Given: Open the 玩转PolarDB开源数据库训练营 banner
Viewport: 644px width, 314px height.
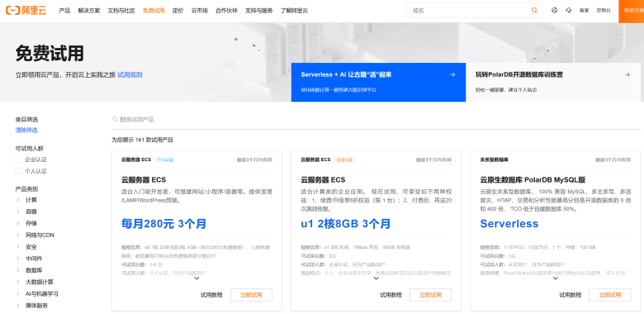Looking at the screenshot, I should click(553, 82).
